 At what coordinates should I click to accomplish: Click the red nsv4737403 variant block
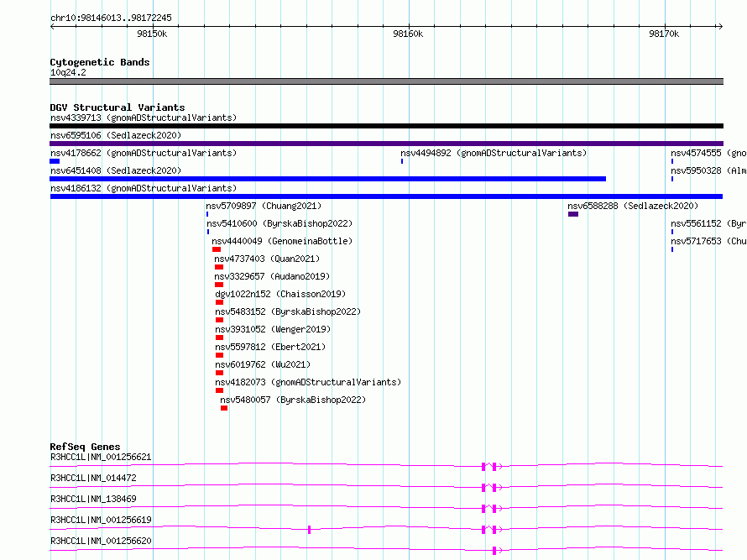(x=219, y=267)
